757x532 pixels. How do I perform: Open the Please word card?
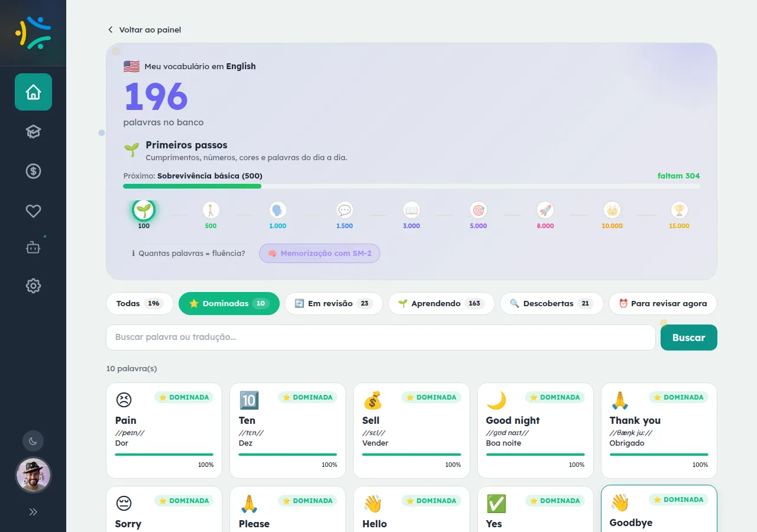pyautogui.click(x=288, y=509)
